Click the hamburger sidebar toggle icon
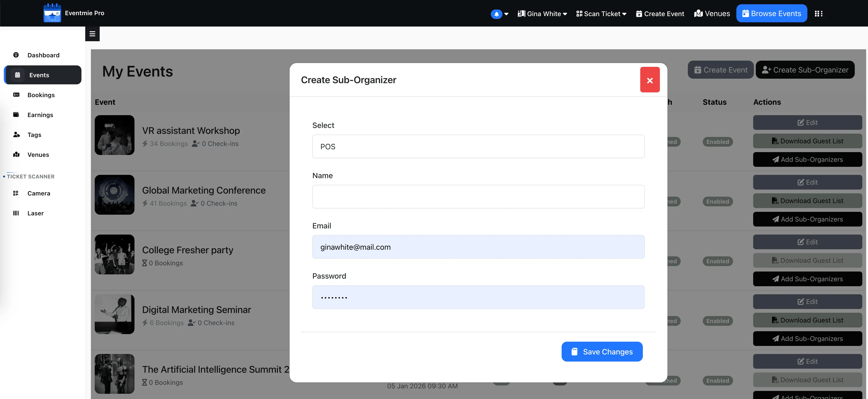The height and width of the screenshot is (399, 868). click(x=92, y=34)
